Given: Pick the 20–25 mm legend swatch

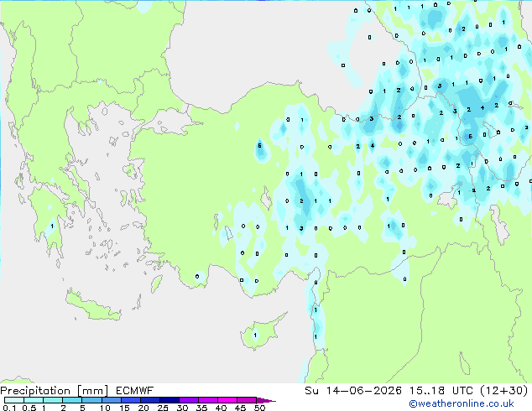Looking at the screenshot, I should pos(149,400).
